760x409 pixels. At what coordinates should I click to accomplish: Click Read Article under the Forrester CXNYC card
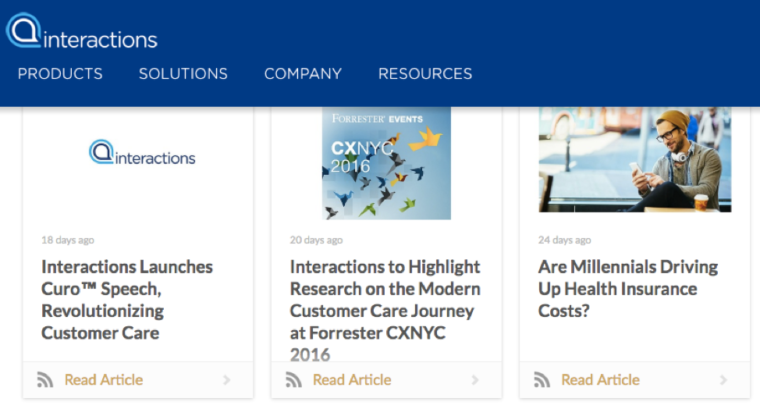click(x=352, y=380)
